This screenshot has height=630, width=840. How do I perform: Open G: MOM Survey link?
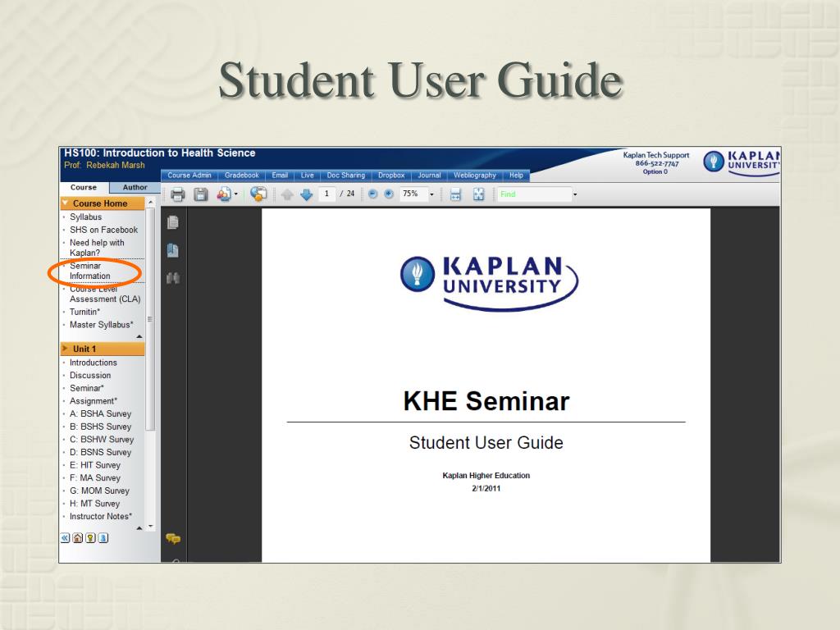click(99, 491)
